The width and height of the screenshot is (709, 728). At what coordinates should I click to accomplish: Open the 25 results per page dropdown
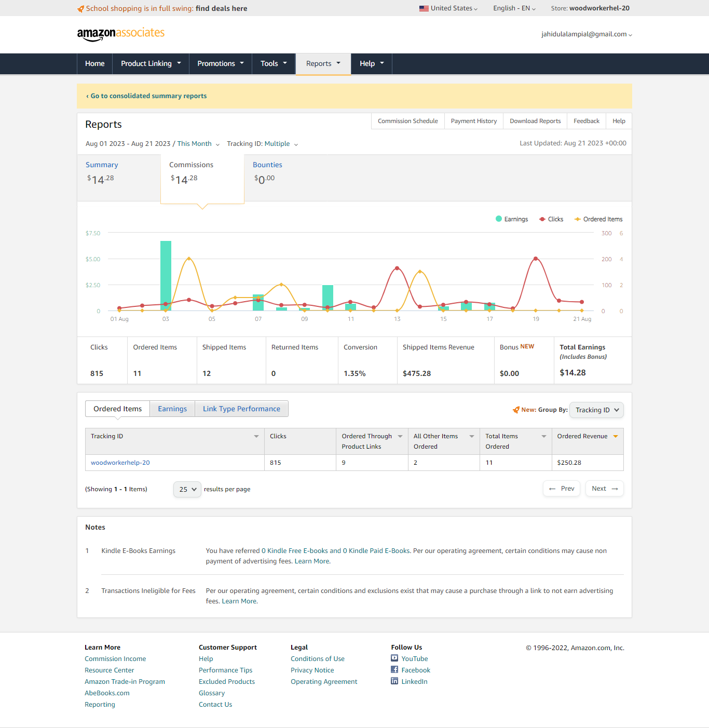click(187, 489)
